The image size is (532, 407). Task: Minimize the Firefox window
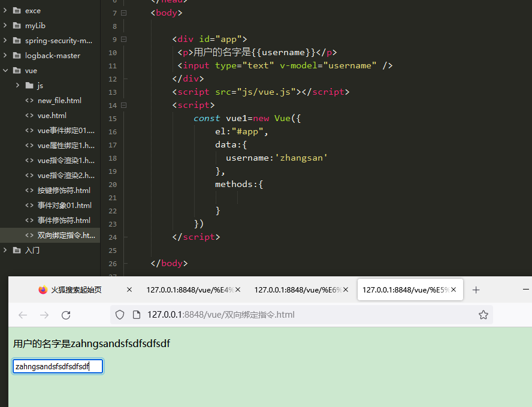click(x=526, y=289)
